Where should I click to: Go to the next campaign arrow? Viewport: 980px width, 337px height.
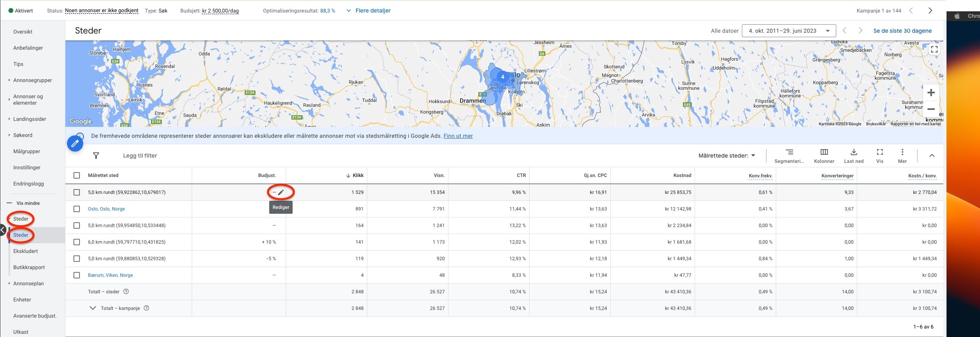930,11
